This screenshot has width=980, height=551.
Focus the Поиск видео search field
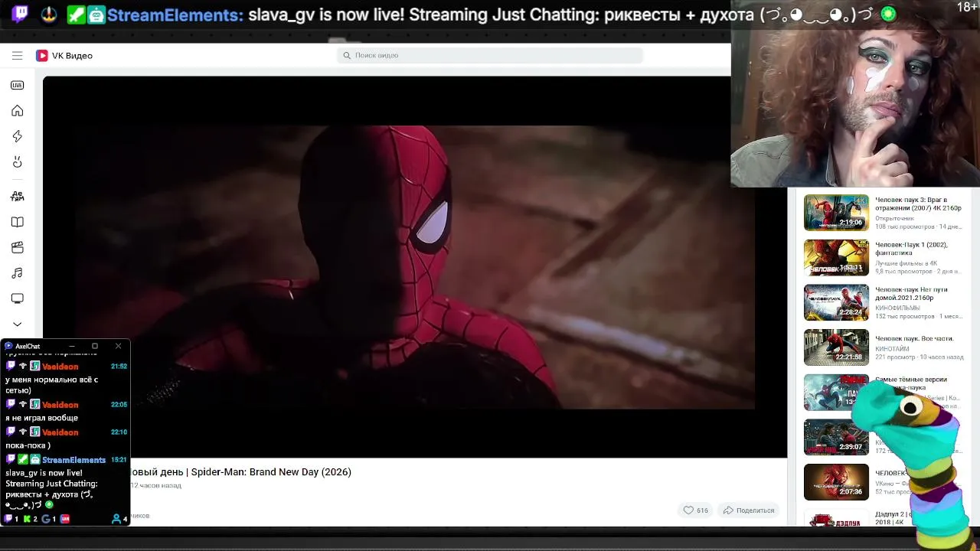(x=490, y=55)
